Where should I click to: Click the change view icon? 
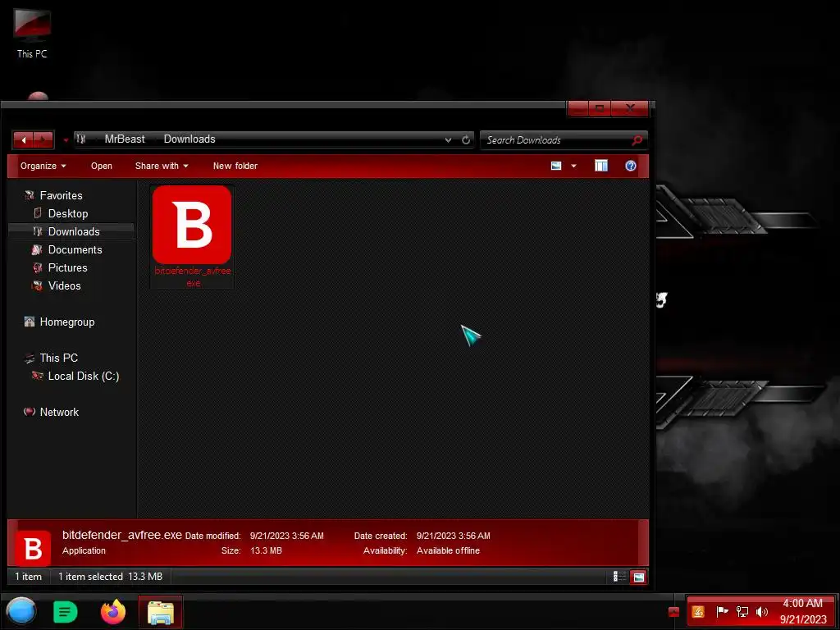click(556, 166)
